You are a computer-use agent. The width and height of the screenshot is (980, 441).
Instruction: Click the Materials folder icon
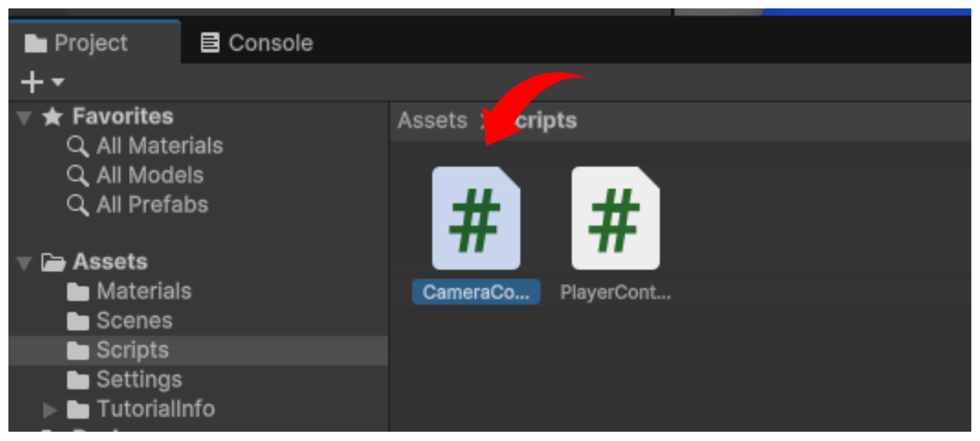click(x=78, y=292)
